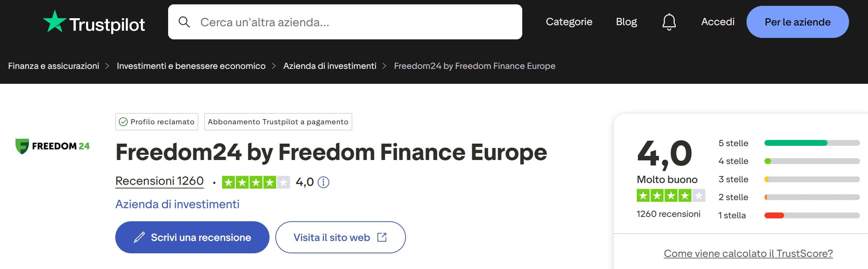Click the external-link icon next to Visita il sito web
868x269 pixels.
click(381, 237)
